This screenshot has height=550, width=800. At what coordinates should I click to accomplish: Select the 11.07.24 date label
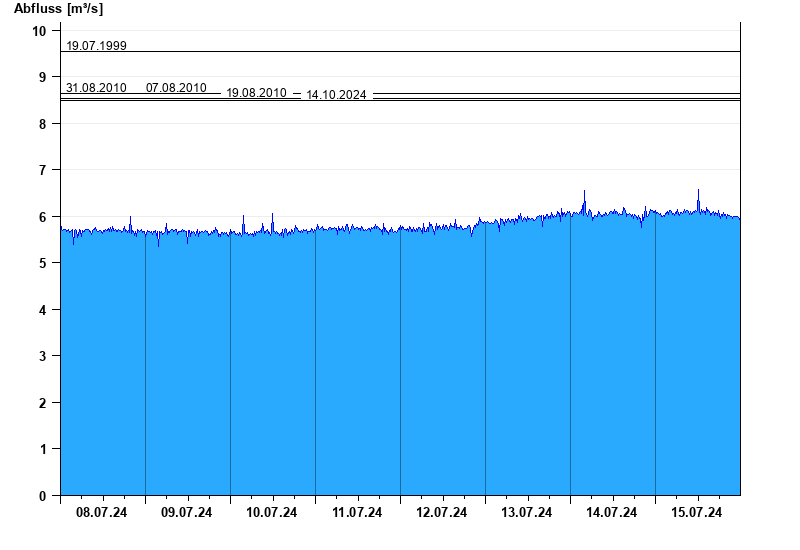[357, 513]
